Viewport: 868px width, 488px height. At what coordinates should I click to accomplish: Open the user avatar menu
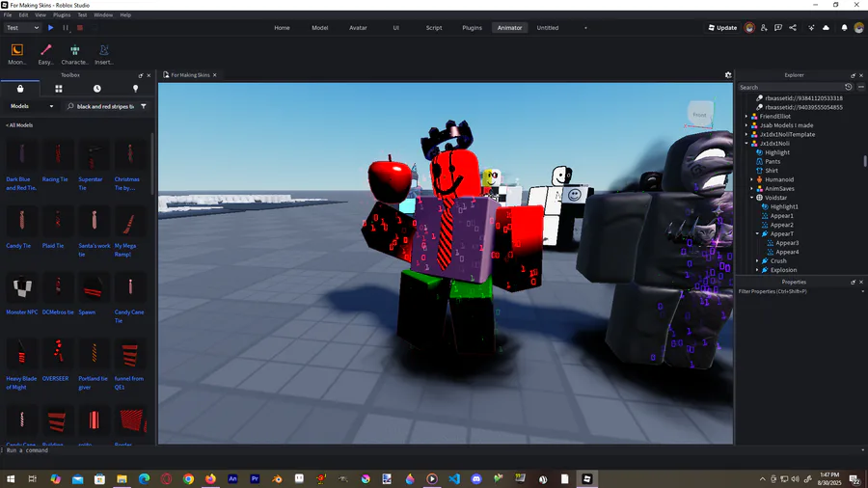(858, 28)
